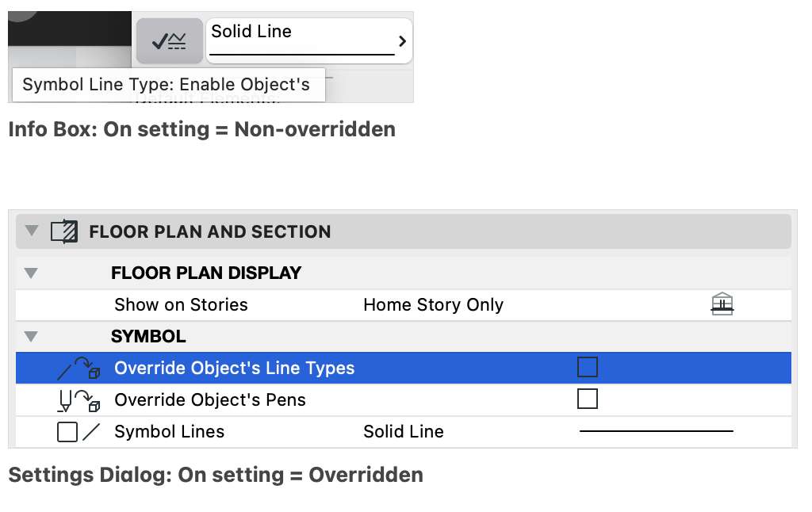This screenshot has width=812, height=512.
Task: Collapse the Floor Plan and Section panel
Action: [x=32, y=231]
